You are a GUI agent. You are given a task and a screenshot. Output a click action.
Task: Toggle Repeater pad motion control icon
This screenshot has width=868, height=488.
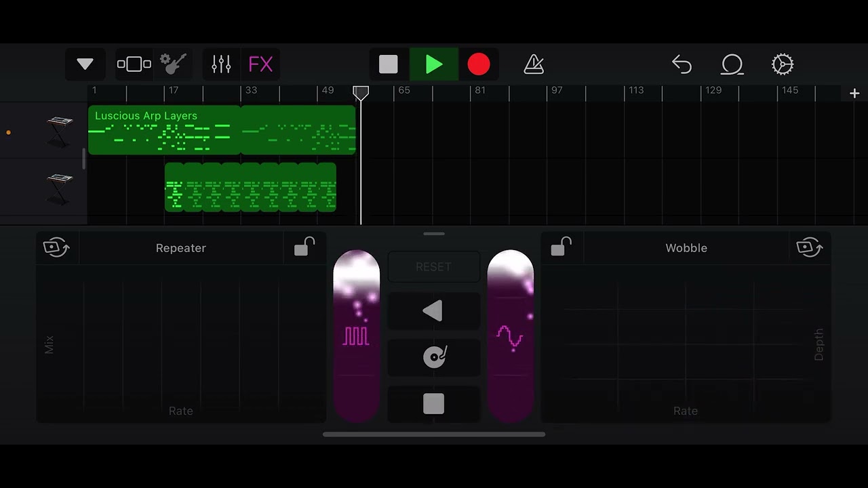pyautogui.click(x=56, y=247)
